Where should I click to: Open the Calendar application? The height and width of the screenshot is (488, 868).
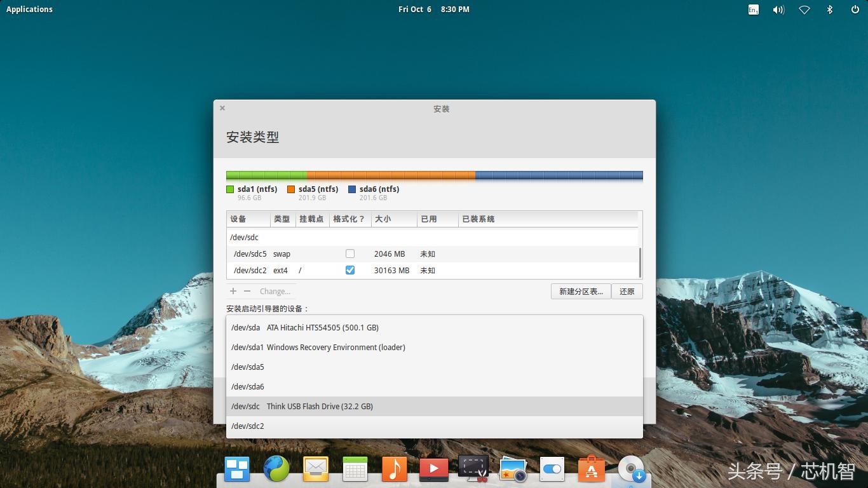click(x=355, y=469)
